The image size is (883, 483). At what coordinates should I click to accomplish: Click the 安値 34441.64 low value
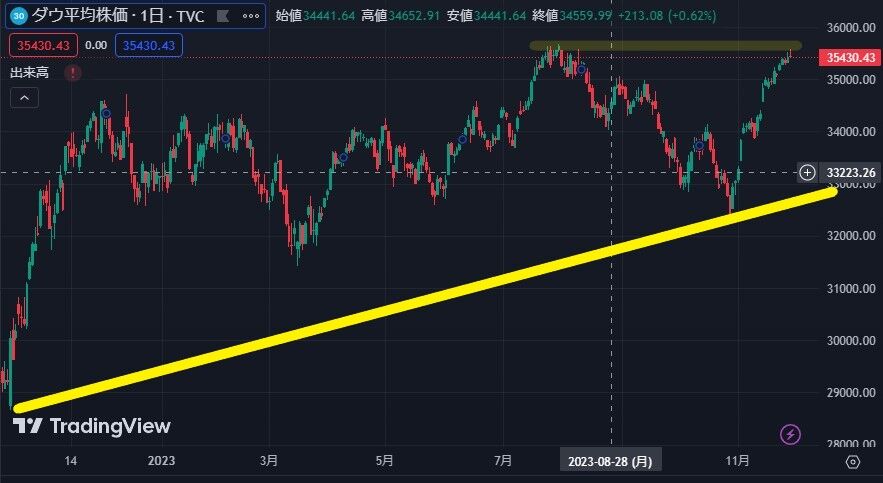tap(487, 16)
